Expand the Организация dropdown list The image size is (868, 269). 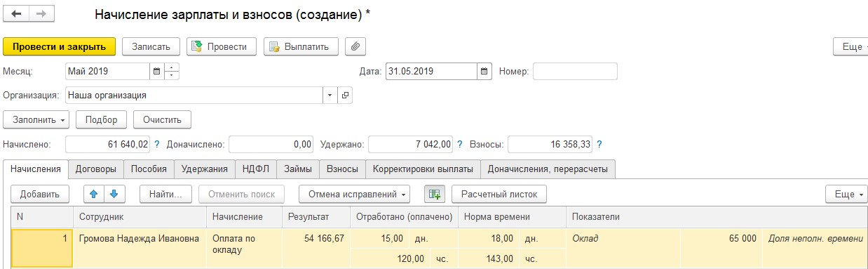point(330,95)
